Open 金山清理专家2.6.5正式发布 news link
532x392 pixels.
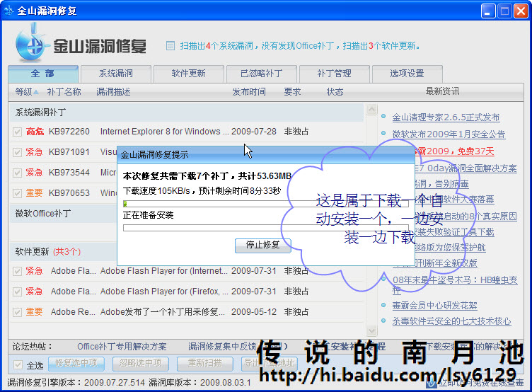[x=446, y=117]
